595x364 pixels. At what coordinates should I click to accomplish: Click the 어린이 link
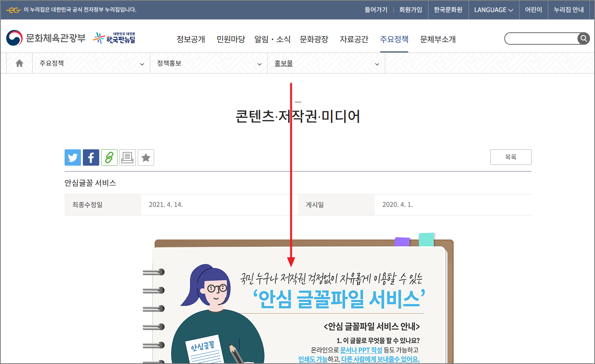tap(534, 10)
